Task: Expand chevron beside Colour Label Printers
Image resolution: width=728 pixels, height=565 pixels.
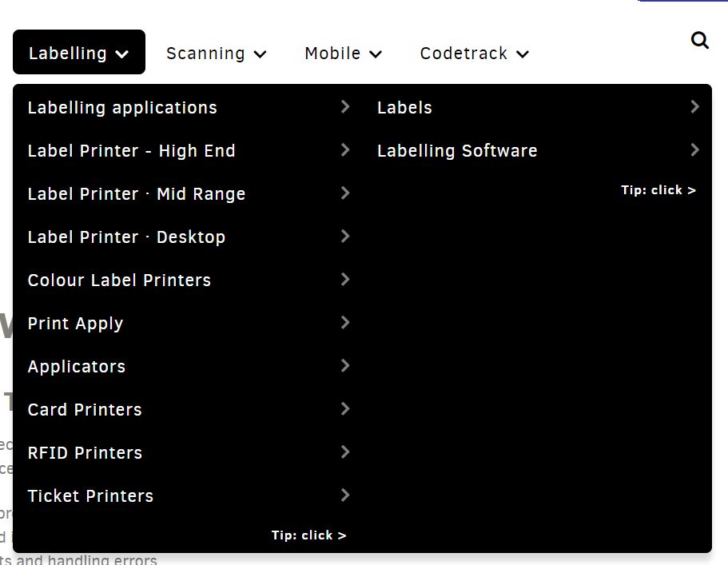Action: [345, 280]
